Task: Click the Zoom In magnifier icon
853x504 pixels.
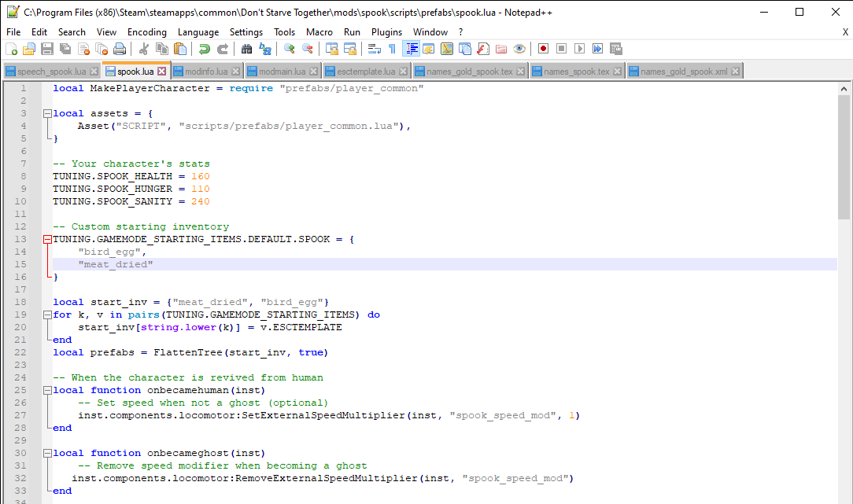Action: click(290, 49)
